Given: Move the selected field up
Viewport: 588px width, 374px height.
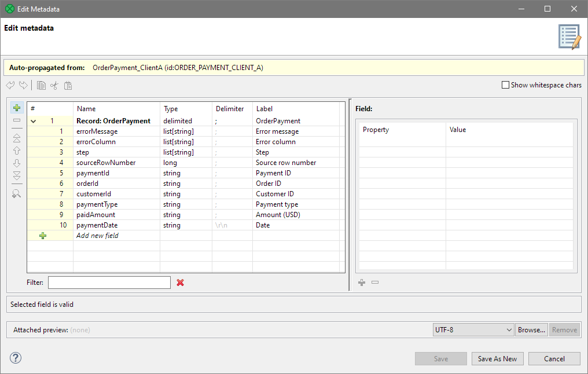Looking at the screenshot, I should tap(17, 151).
